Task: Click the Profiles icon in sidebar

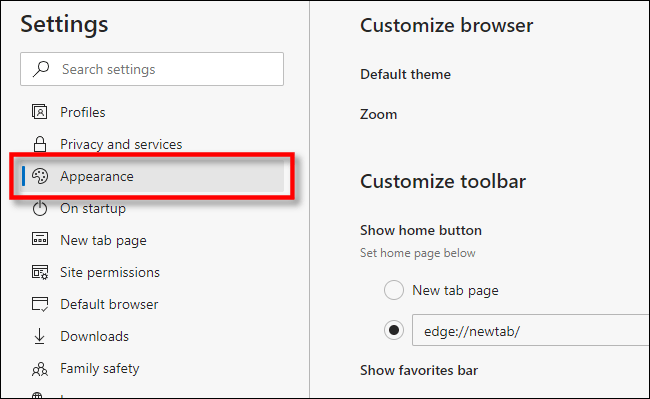Action: point(40,112)
